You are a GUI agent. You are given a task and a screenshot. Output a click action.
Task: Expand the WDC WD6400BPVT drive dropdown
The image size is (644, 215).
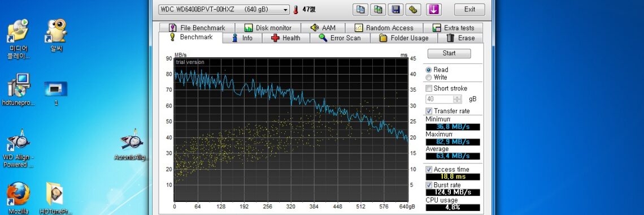[x=224, y=10]
